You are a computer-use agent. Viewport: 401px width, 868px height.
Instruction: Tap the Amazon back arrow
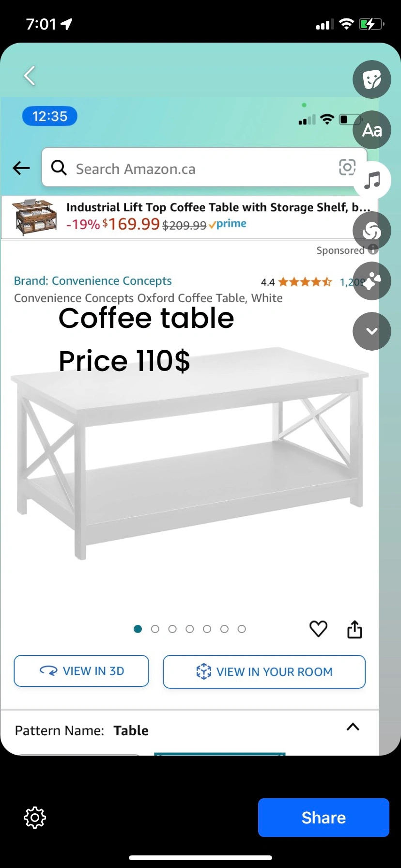point(21,168)
